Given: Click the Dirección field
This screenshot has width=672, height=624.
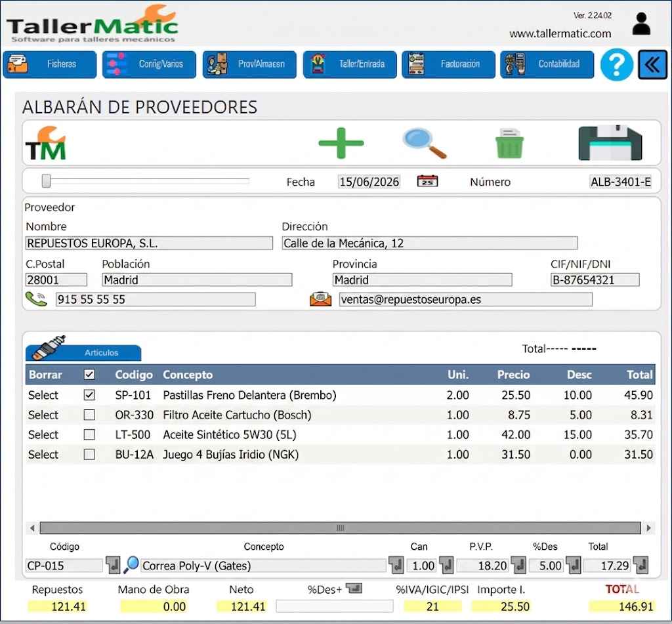Looking at the screenshot, I should (429, 243).
